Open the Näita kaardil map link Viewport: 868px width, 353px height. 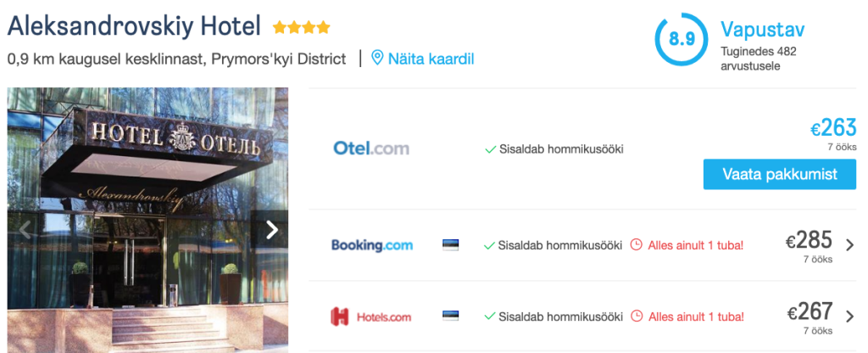(x=431, y=59)
